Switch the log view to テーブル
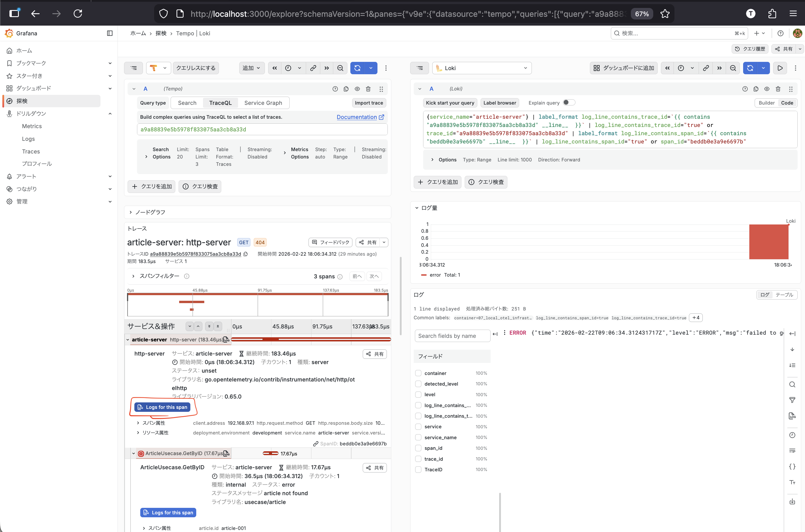The width and height of the screenshot is (805, 532). tap(784, 295)
